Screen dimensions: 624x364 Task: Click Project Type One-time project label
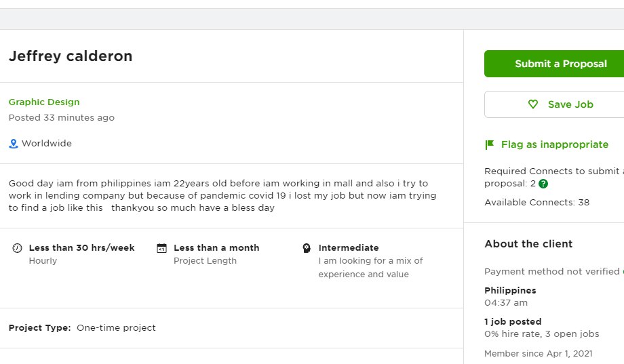coord(82,328)
